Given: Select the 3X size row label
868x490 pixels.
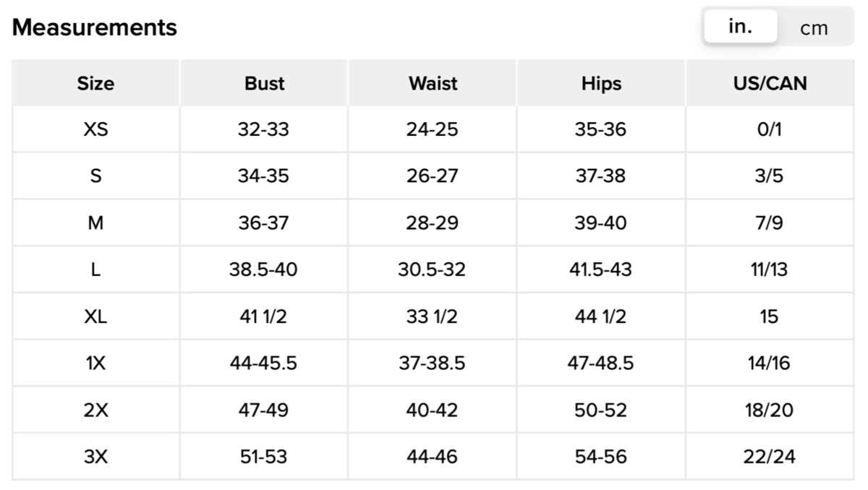Looking at the screenshot, I should [x=95, y=457].
